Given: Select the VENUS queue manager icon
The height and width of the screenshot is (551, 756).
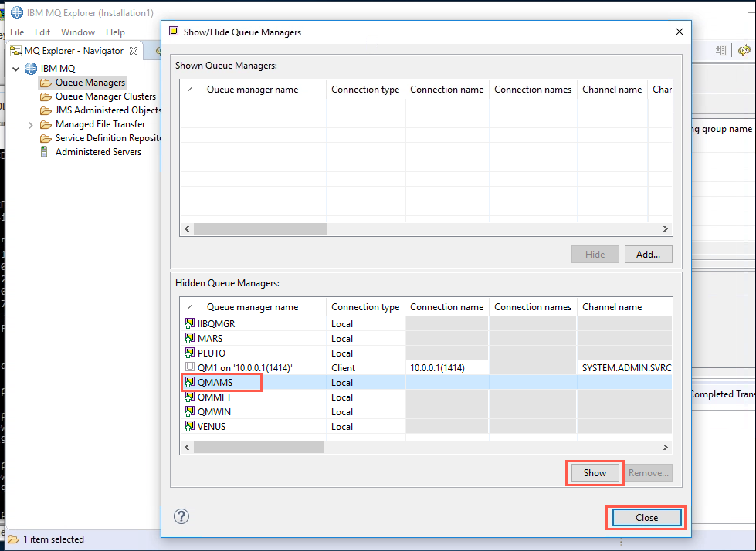Looking at the screenshot, I should pyautogui.click(x=189, y=426).
